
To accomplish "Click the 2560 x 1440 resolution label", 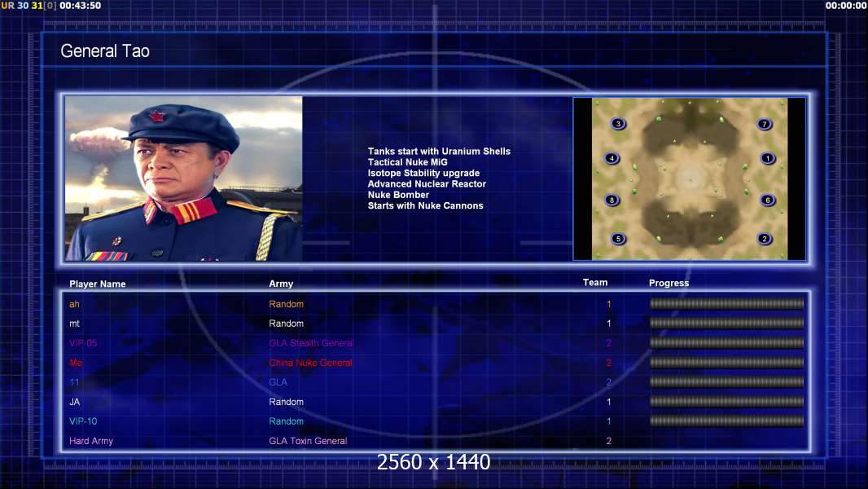I will pyautogui.click(x=433, y=462).
